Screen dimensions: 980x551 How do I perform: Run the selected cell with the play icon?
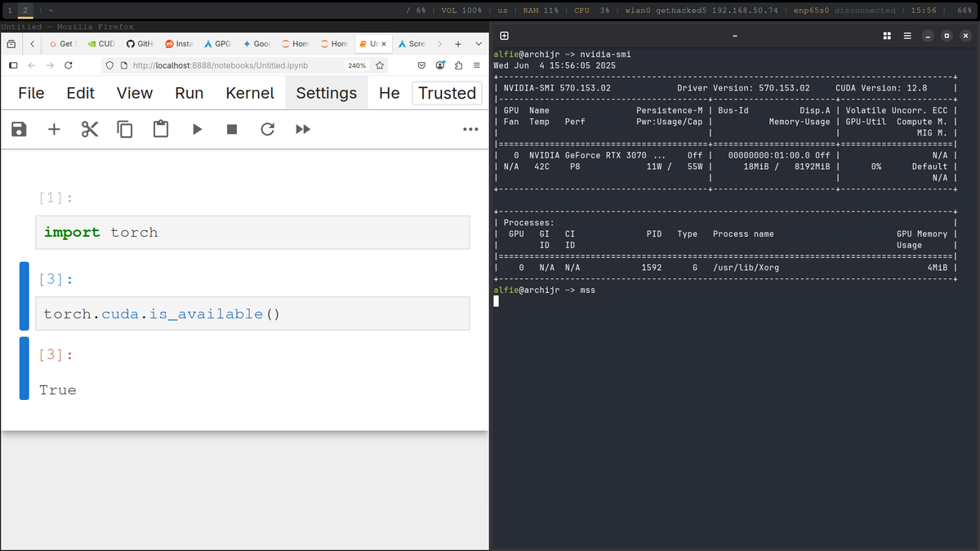(x=197, y=129)
